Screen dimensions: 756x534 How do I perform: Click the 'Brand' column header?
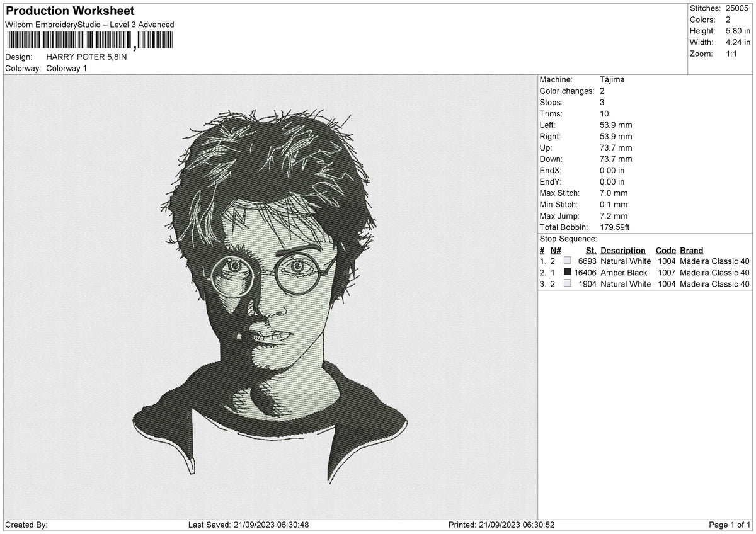point(692,251)
